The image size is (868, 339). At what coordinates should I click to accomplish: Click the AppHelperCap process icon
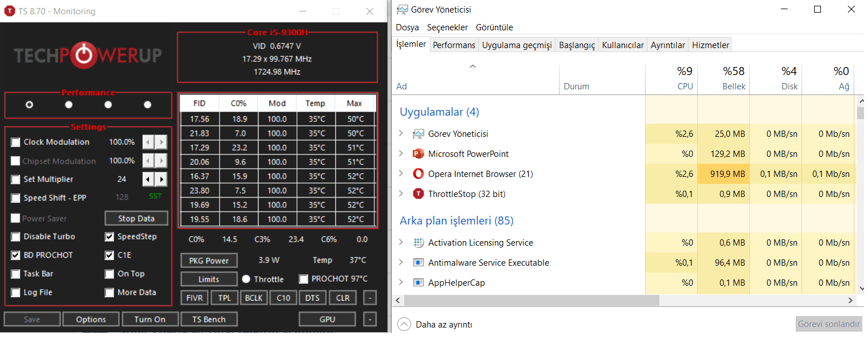(x=418, y=283)
